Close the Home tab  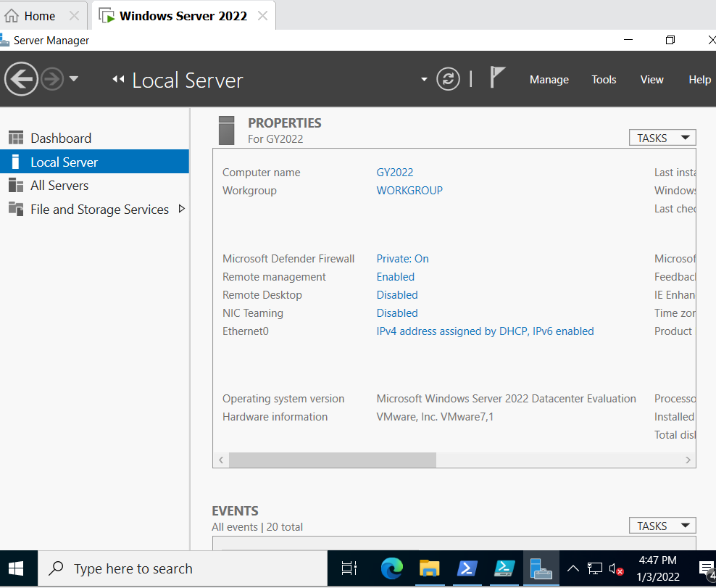[74, 16]
